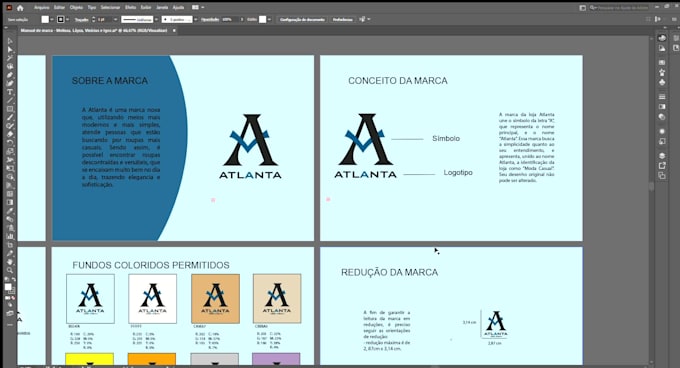This screenshot has width=680, height=368.
Task: Open the Color Guide panel icon
Action: [662, 49]
